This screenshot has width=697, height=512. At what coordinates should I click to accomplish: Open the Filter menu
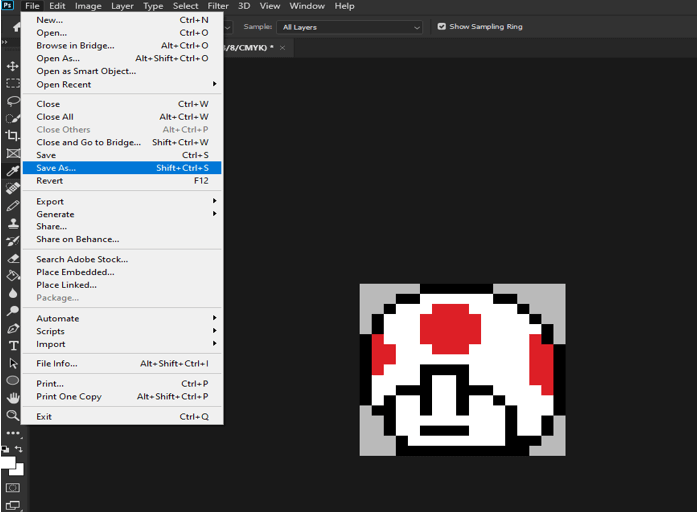coord(218,6)
